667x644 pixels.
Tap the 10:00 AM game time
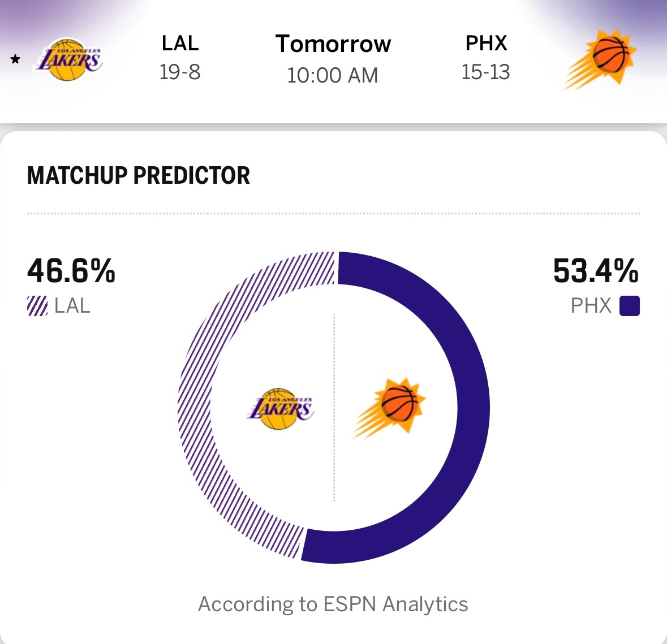point(333,75)
